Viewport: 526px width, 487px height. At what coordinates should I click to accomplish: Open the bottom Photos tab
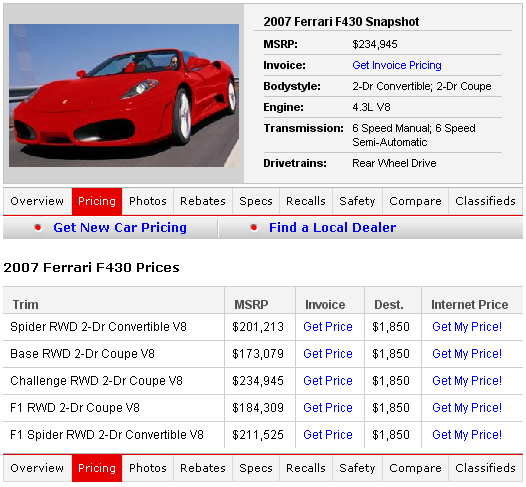click(148, 468)
